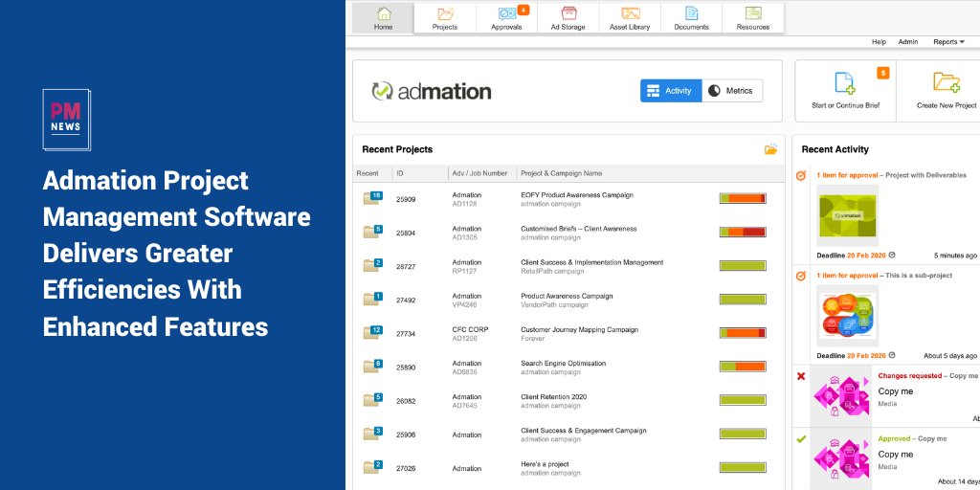The image size is (980, 490).
Task: Click progress bar for Search Engine Optimisation
Action: pos(743,367)
